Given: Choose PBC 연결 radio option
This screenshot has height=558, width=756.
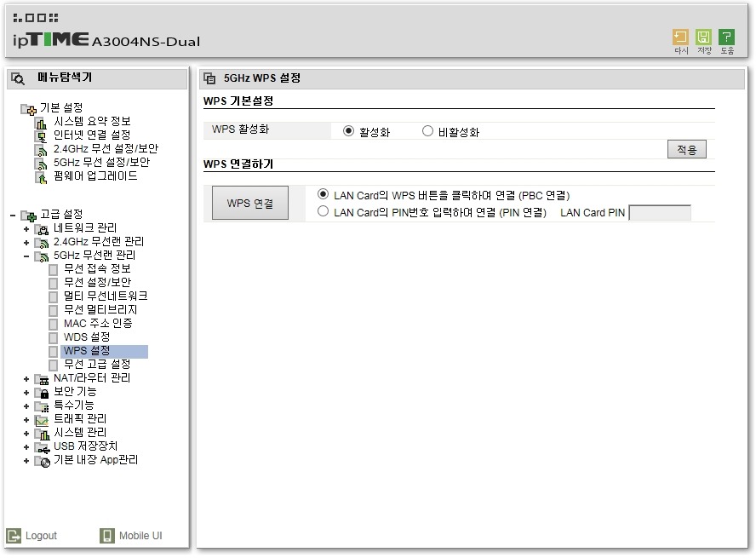Looking at the screenshot, I should click(323, 194).
